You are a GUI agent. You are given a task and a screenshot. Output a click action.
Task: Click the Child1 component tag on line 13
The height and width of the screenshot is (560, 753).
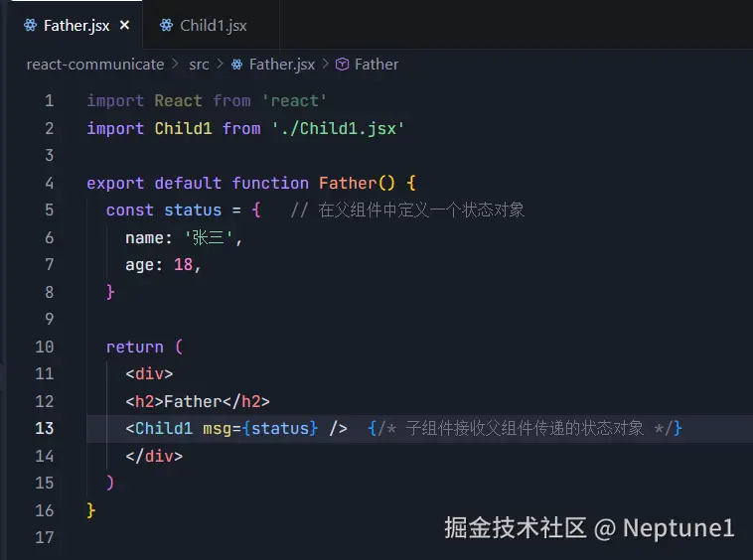point(164,428)
